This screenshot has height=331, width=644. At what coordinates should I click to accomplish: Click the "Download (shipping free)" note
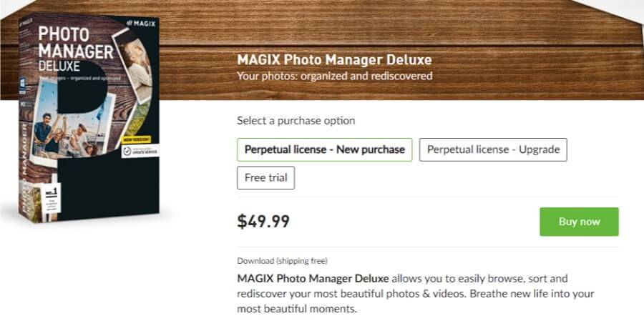(x=282, y=261)
